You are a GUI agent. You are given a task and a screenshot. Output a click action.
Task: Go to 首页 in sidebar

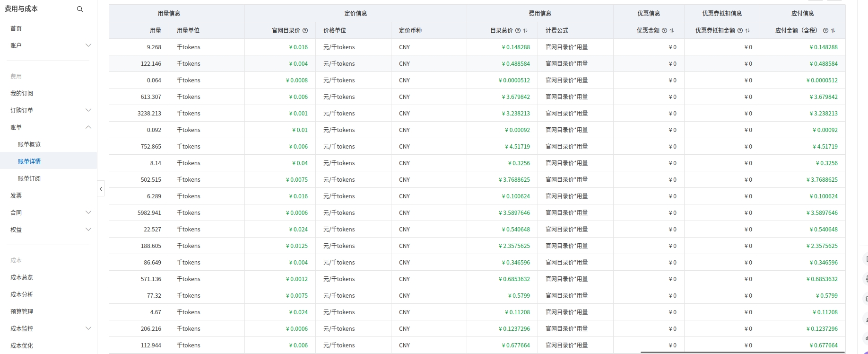[x=16, y=28]
